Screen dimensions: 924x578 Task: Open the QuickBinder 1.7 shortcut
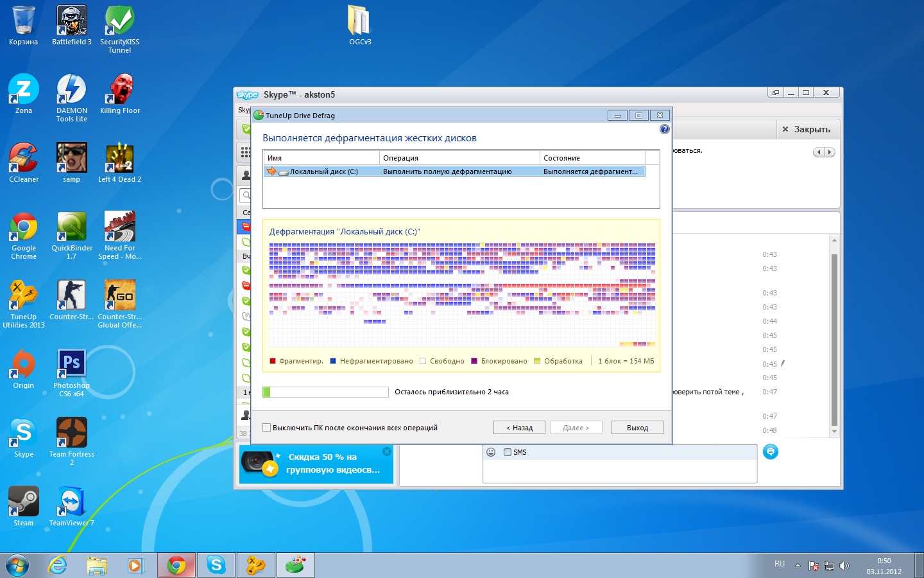tap(72, 235)
